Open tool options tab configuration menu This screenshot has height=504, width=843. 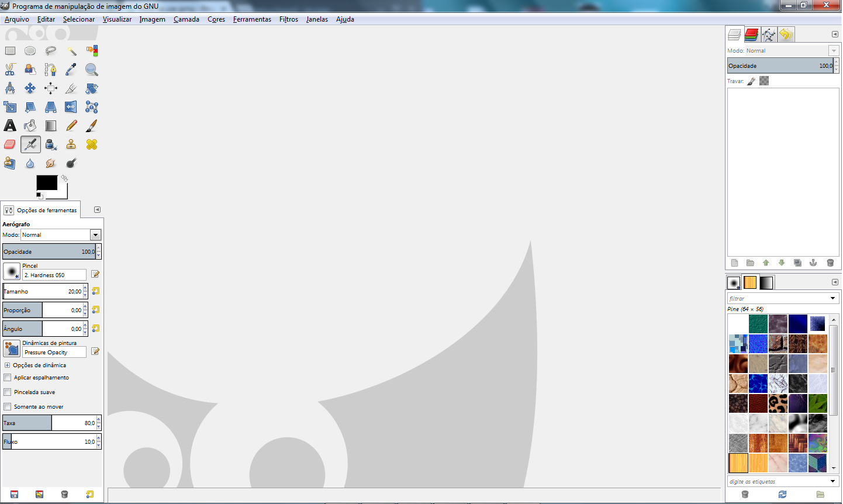(x=98, y=210)
